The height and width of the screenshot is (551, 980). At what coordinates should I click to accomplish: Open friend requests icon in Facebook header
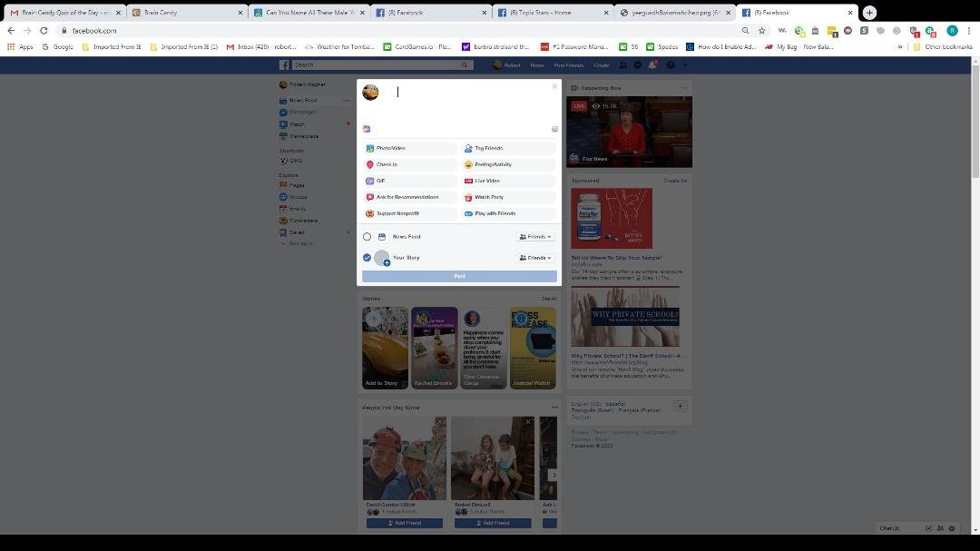click(x=622, y=65)
